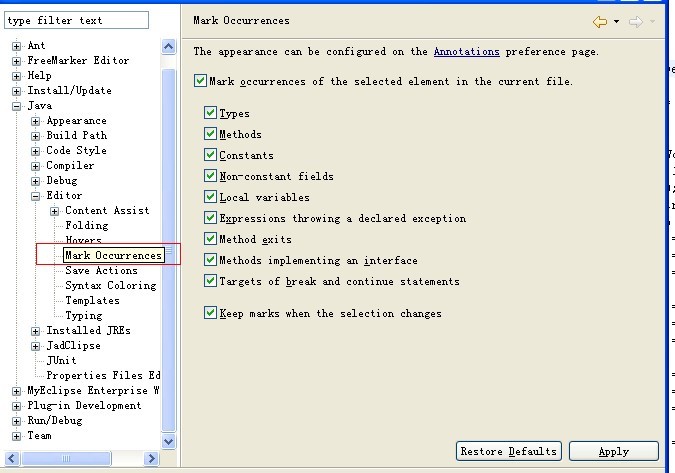The image size is (675, 473).
Task: Open the forward history dropdown arrow
Action: [652, 21]
